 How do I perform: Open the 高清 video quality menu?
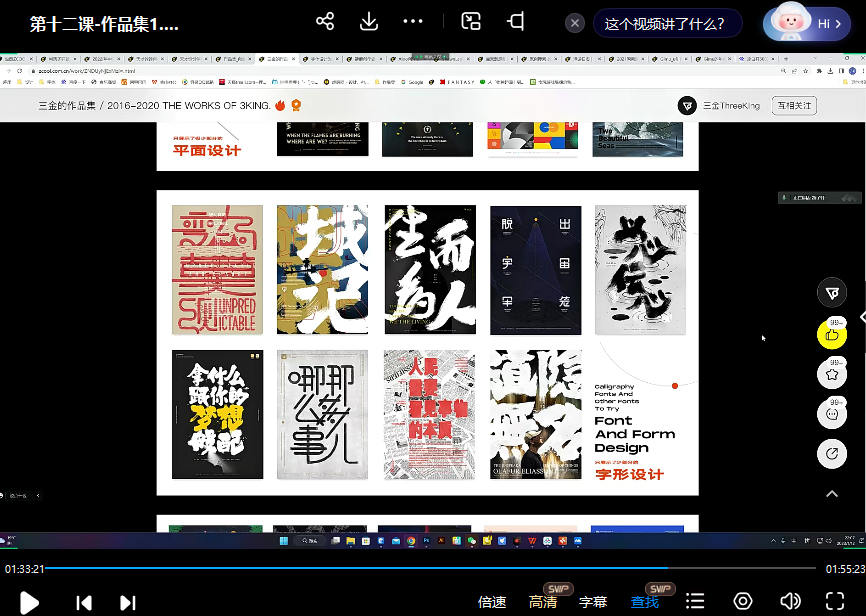(x=543, y=602)
